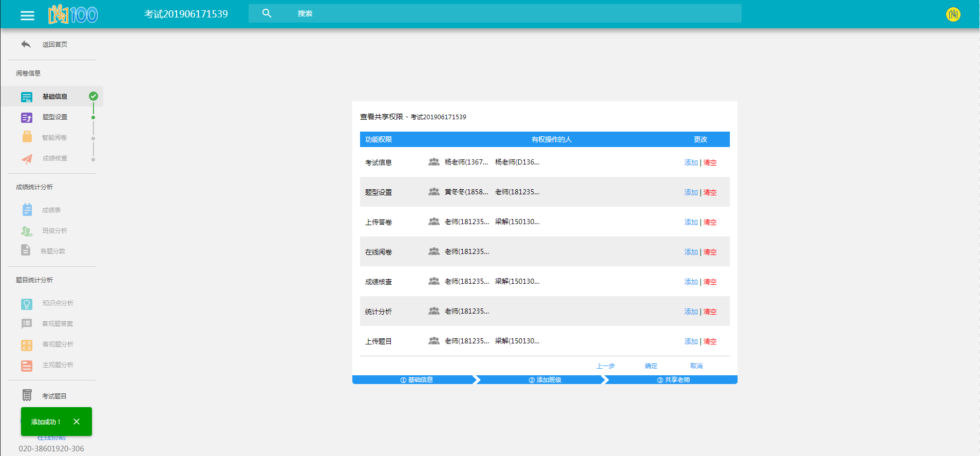Go back with 上一步 button
Viewport: 980px width, 456px height.
pos(605,366)
